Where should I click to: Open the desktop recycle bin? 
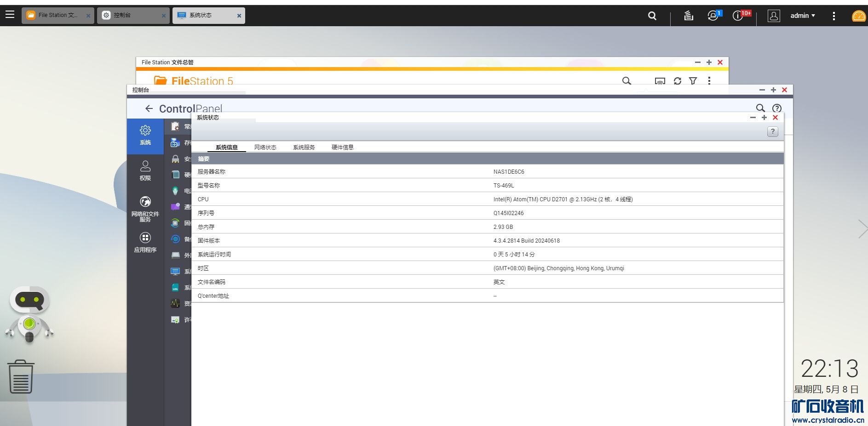pos(21,377)
